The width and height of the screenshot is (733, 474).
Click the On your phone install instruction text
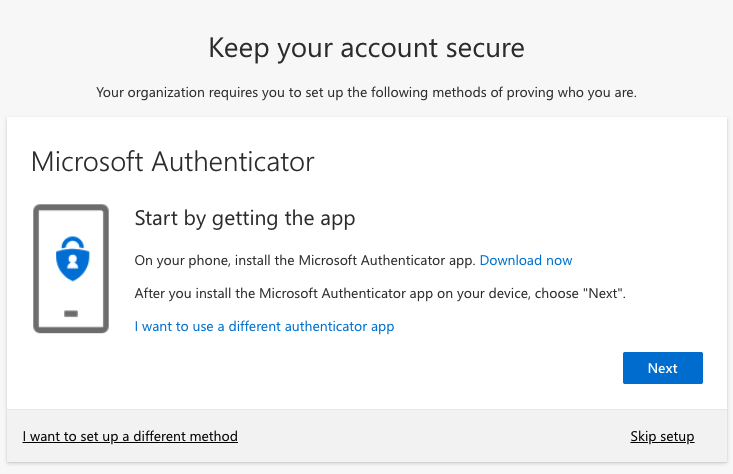[x=305, y=260]
